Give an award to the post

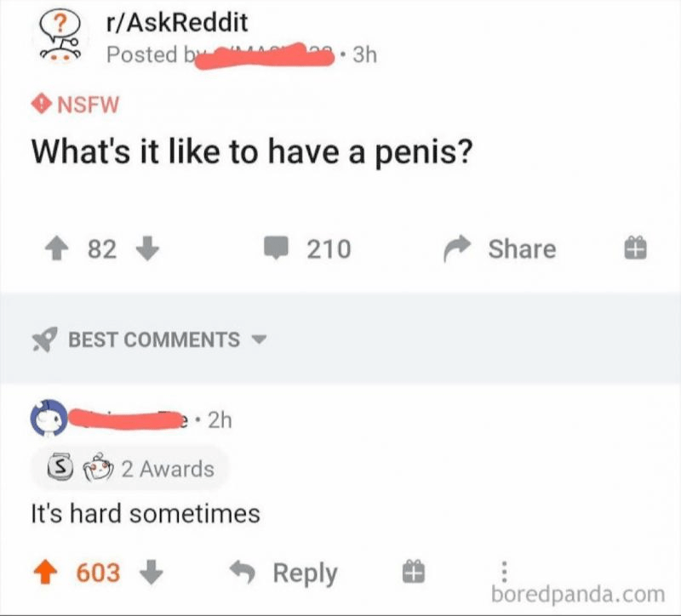(635, 248)
